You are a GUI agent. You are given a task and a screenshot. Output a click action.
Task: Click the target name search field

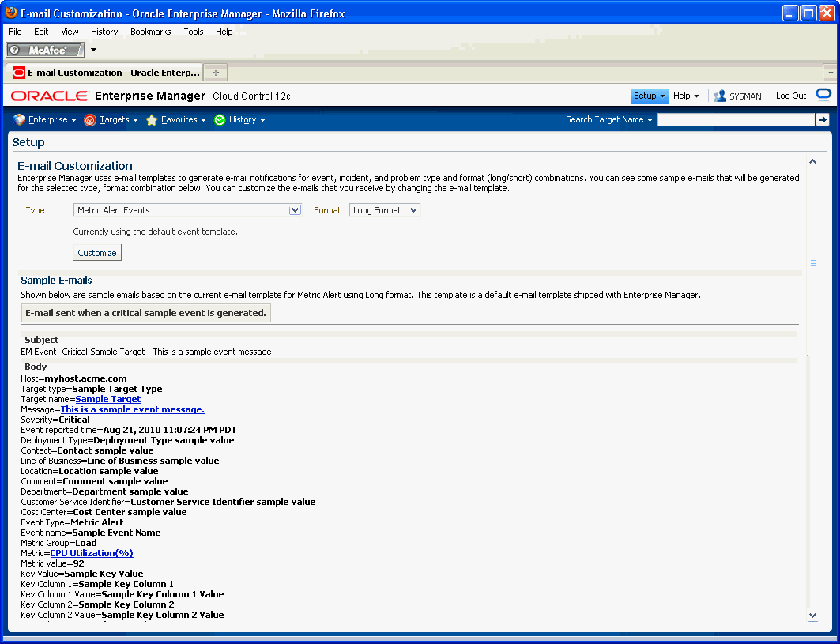(736, 119)
